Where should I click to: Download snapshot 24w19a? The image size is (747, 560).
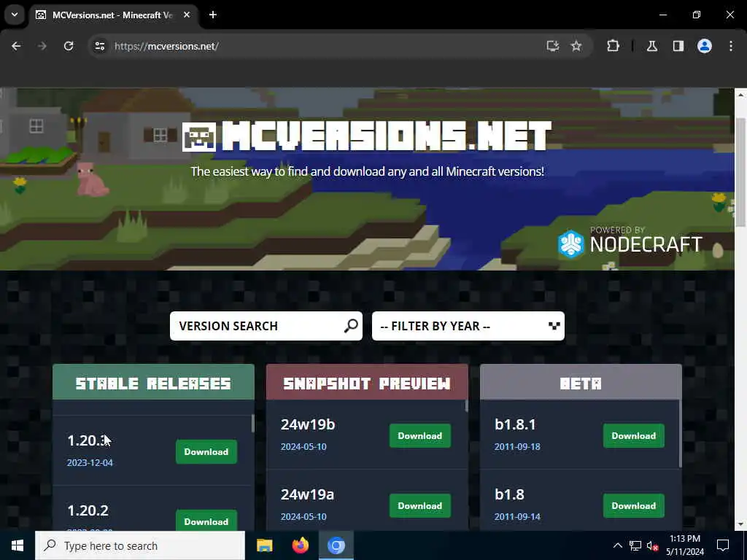point(419,506)
